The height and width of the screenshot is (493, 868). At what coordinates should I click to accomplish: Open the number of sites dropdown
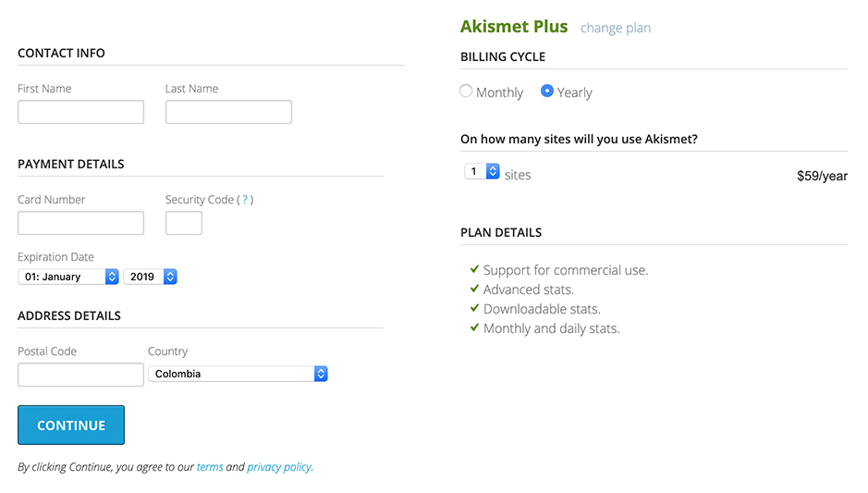pos(483,172)
